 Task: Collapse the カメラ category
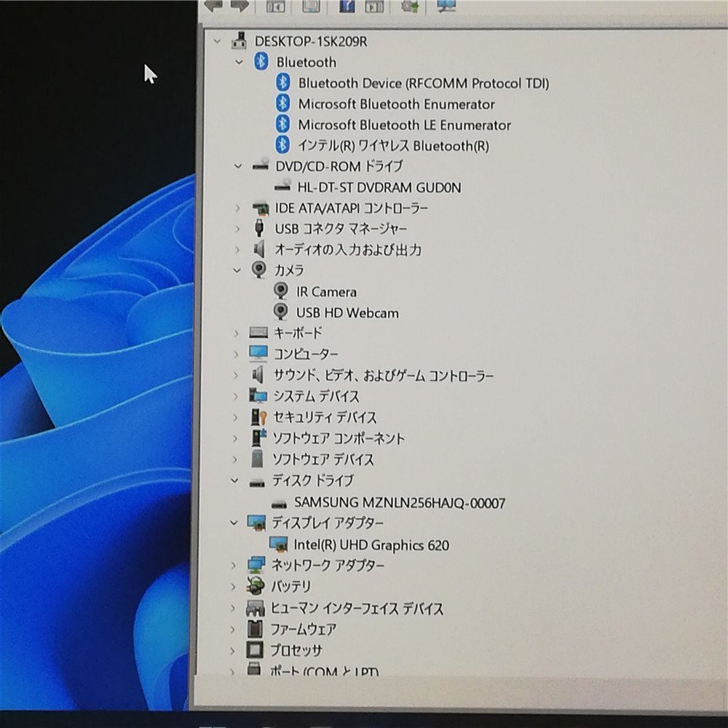(237, 270)
